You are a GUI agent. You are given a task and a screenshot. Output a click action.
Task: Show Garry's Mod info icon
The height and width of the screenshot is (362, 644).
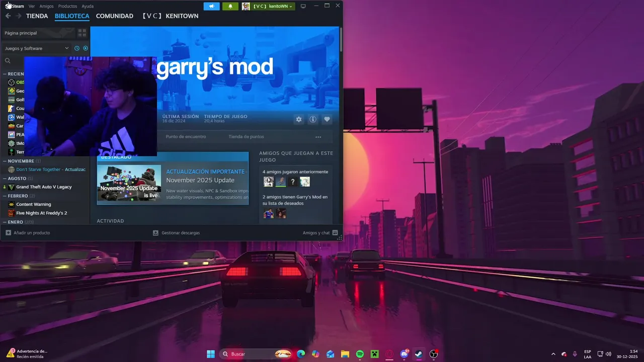[313, 119]
